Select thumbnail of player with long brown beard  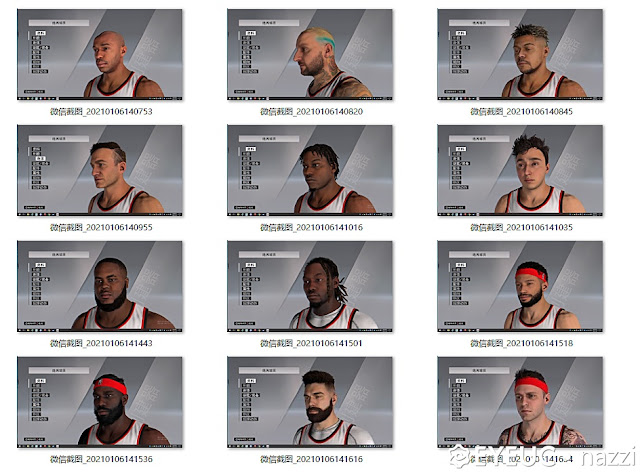point(310,402)
